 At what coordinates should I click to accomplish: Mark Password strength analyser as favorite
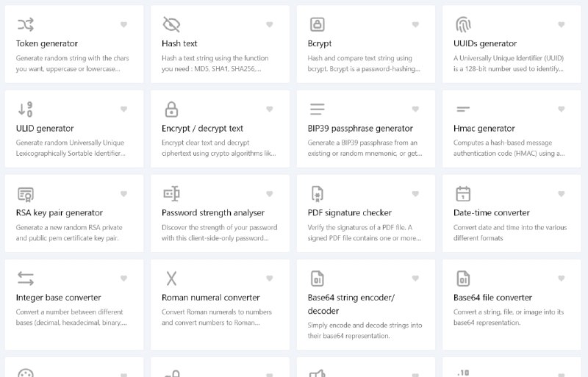coord(270,193)
